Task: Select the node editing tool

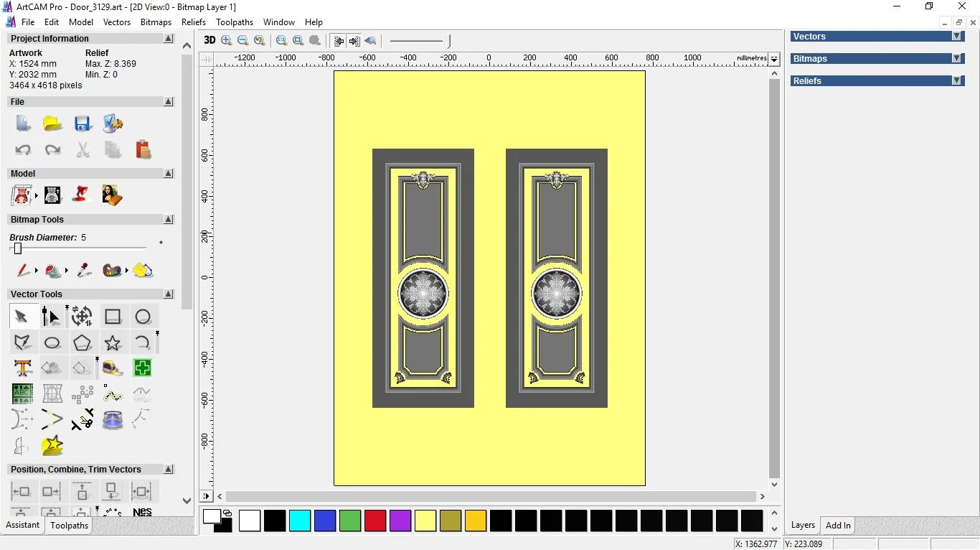Action: 52,316
